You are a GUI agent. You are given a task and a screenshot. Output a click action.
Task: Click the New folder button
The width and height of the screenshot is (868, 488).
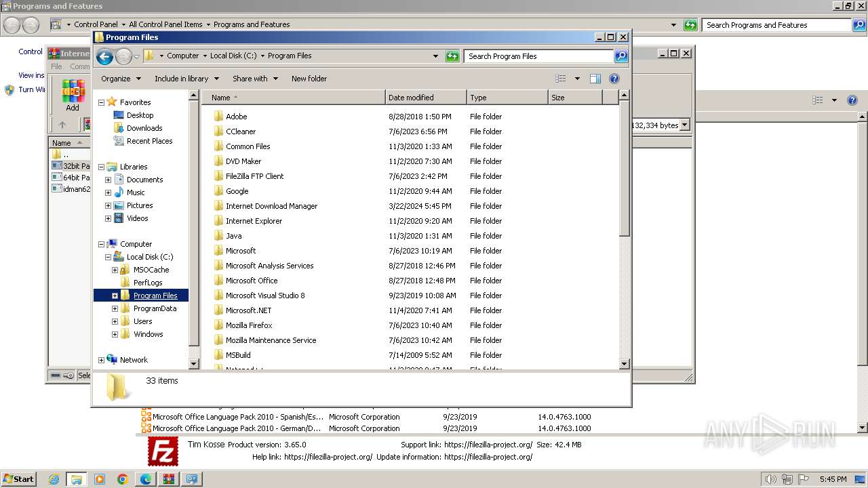click(309, 79)
